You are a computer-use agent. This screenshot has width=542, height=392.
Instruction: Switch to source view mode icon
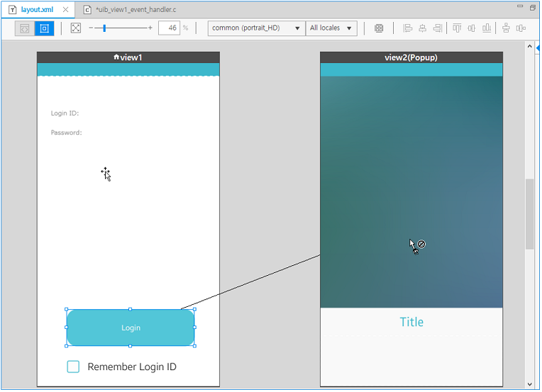(25, 28)
